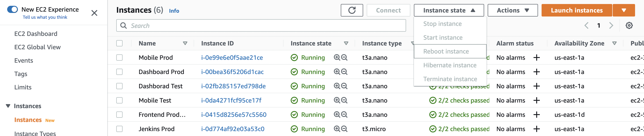Screen dimensions: 644x136
Task: Open the table preferences gear icon
Action: click(629, 25)
